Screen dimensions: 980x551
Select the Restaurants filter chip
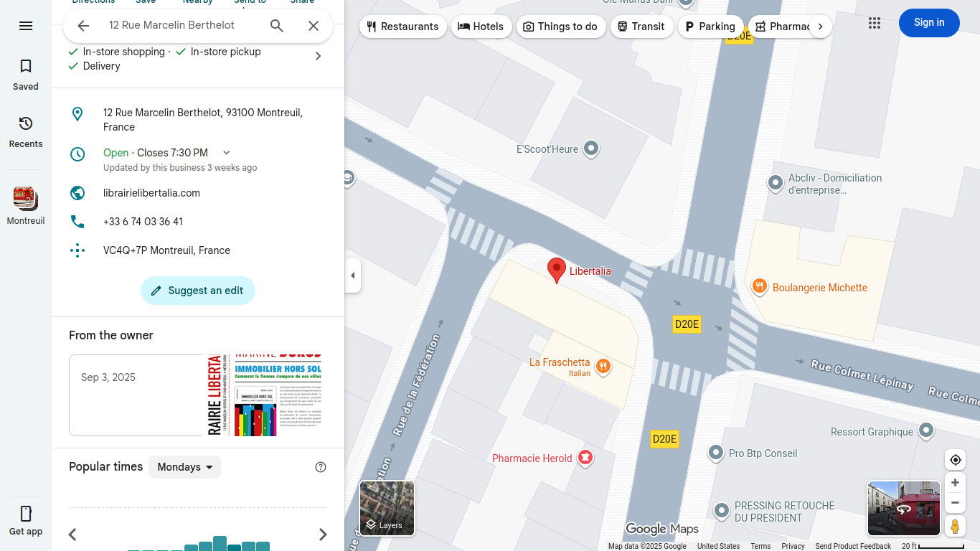[402, 27]
